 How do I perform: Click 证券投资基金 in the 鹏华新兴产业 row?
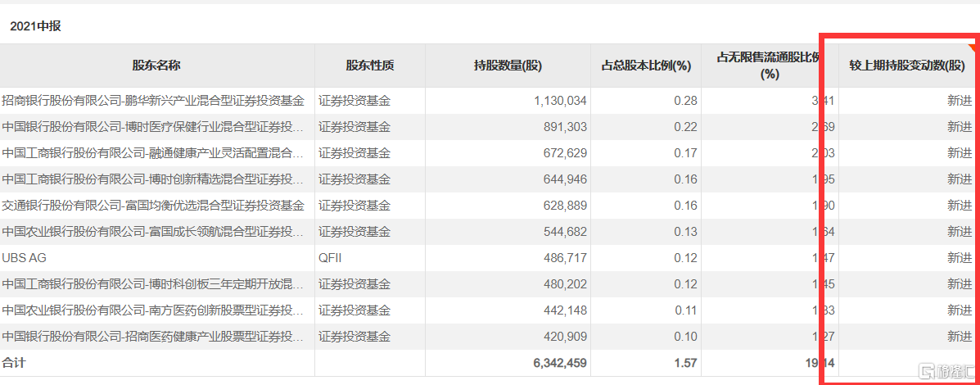pyautogui.click(x=355, y=101)
